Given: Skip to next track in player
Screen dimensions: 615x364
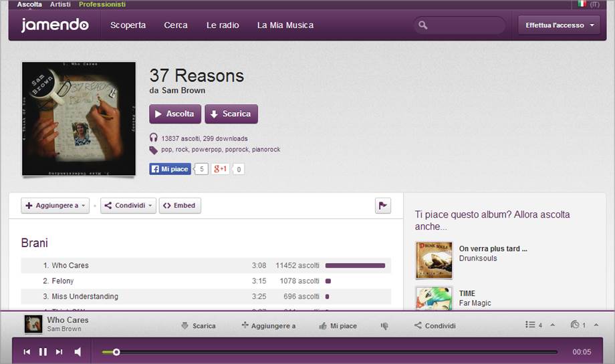Looking at the screenshot, I should (59, 352).
